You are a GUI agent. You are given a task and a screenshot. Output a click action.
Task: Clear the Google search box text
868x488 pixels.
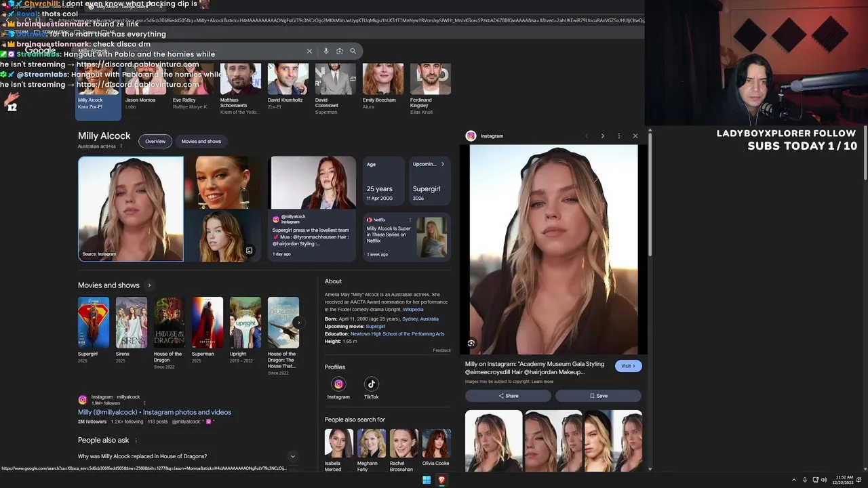click(309, 51)
